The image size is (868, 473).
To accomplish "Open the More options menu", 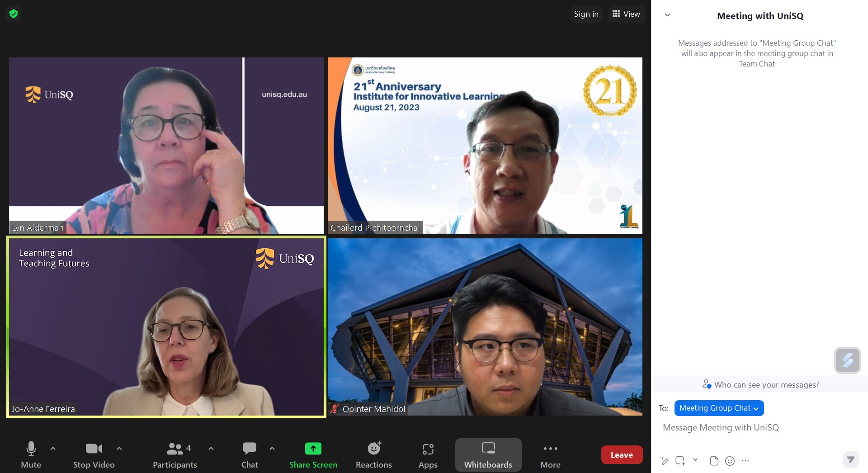I will click(550, 454).
